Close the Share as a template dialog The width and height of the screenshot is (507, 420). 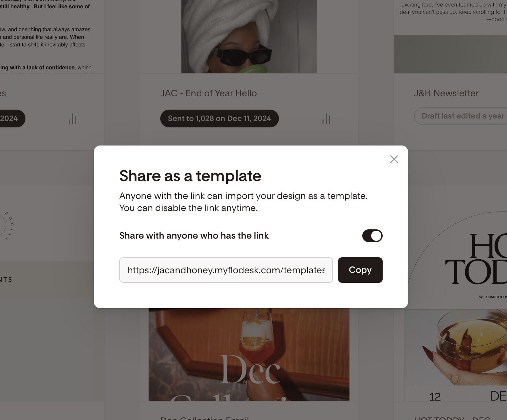pyautogui.click(x=394, y=159)
